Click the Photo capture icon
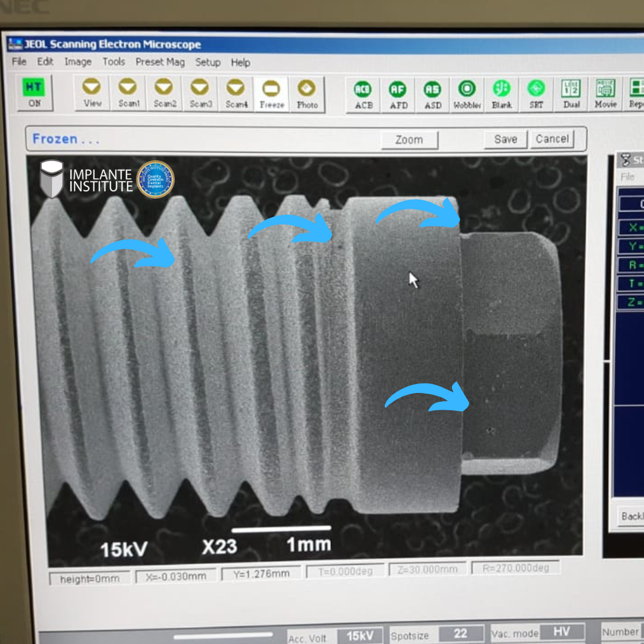The width and height of the screenshot is (644, 644). point(307,94)
